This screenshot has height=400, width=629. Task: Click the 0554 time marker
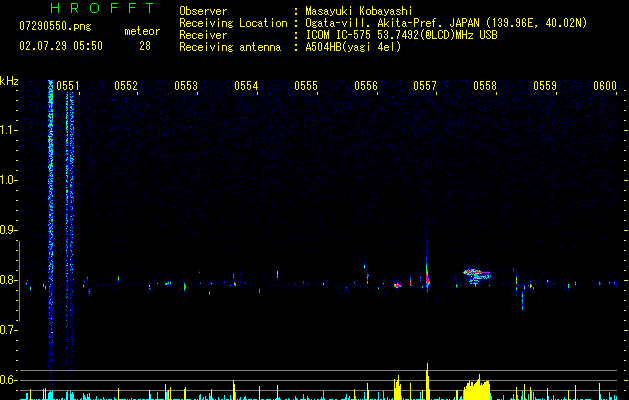(x=246, y=86)
